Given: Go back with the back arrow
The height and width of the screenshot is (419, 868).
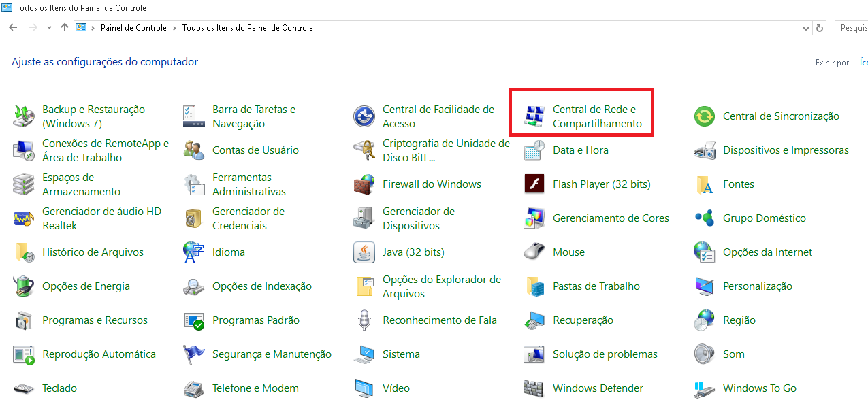Looking at the screenshot, I should click(13, 28).
